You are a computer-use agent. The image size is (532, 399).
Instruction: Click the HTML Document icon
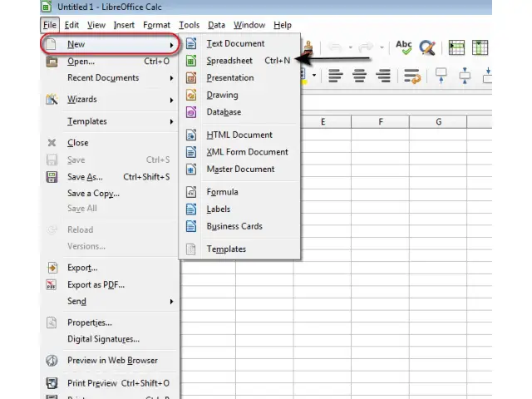click(191, 135)
